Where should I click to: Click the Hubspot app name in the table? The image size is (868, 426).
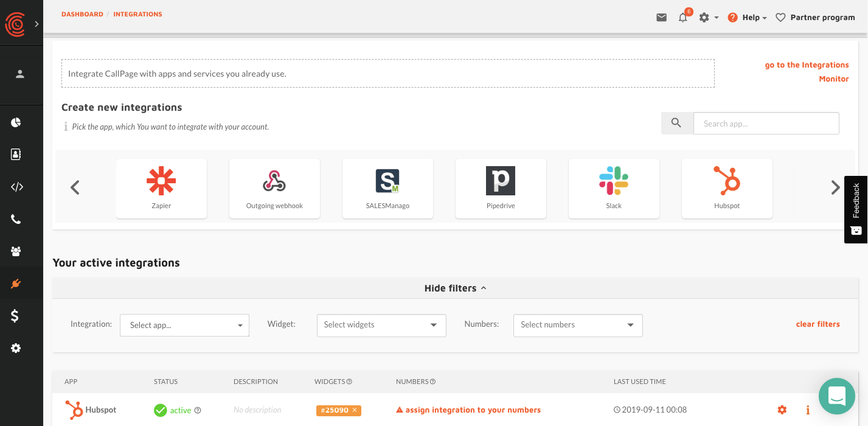(x=100, y=410)
